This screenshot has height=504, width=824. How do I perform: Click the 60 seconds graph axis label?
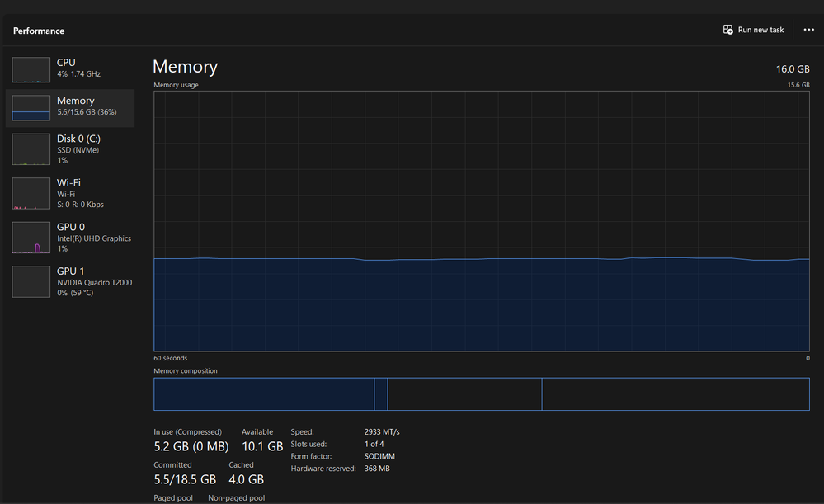[x=170, y=358]
